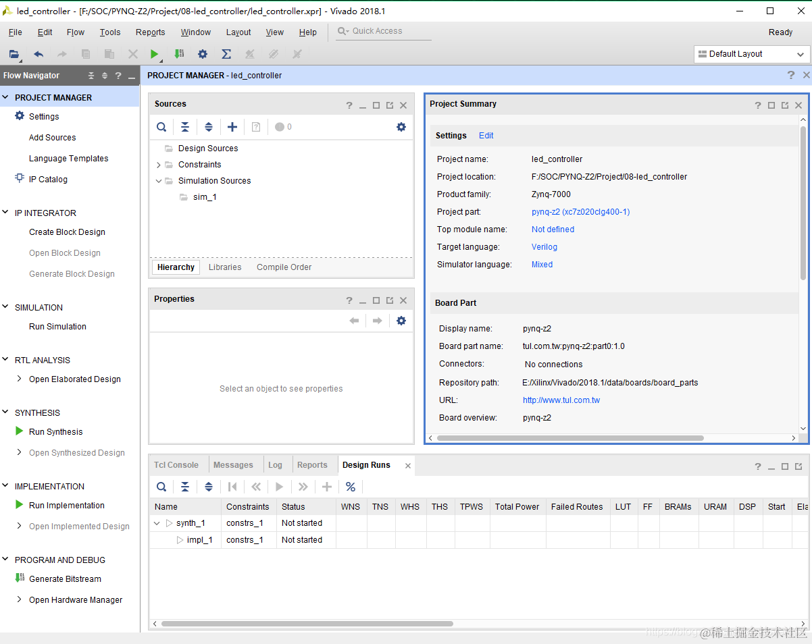Switch to the bottom Reports tab

(x=312, y=465)
